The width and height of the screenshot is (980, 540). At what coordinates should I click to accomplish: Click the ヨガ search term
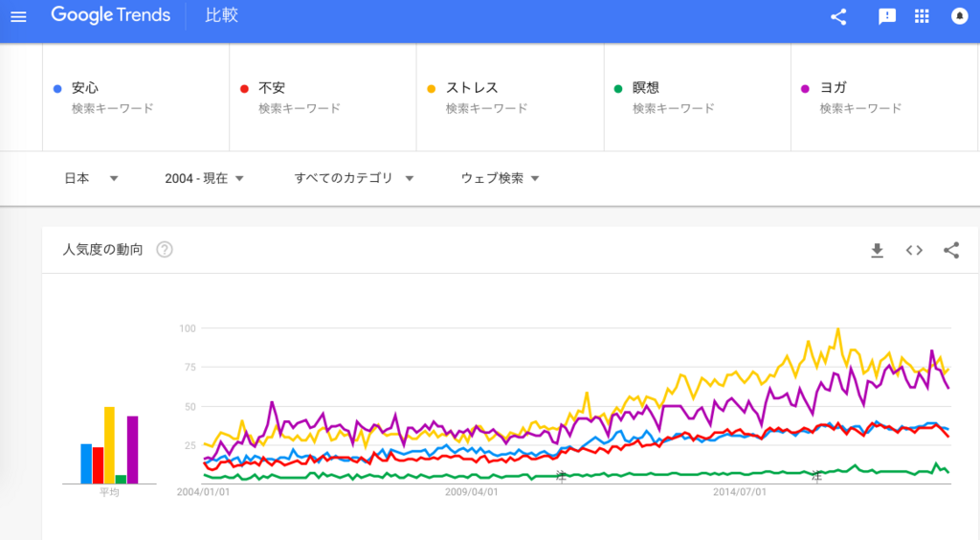tap(833, 88)
